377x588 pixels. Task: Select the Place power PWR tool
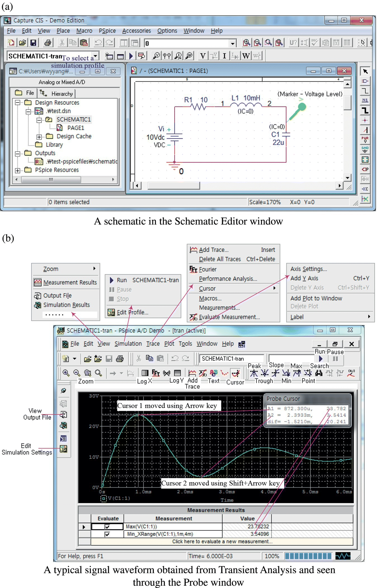tap(365, 140)
